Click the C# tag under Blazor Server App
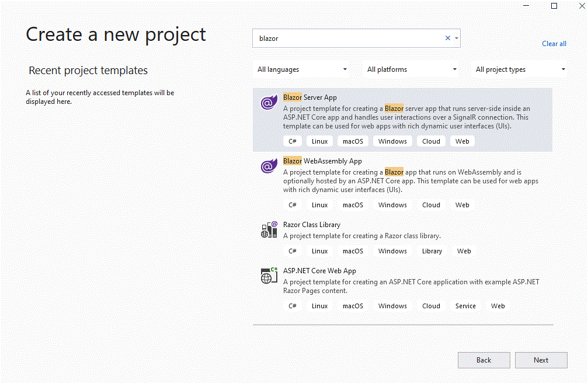The image size is (588, 383). coord(293,141)
